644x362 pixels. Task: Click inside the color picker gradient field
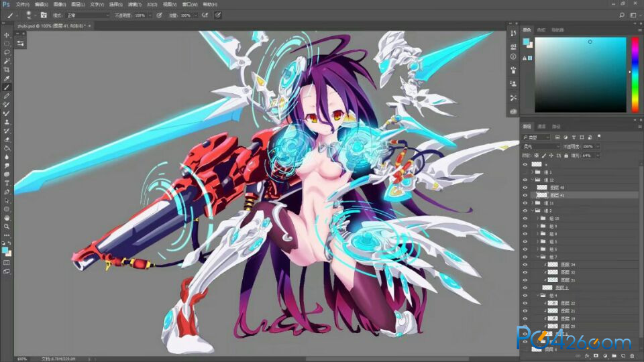click(580, 74)
